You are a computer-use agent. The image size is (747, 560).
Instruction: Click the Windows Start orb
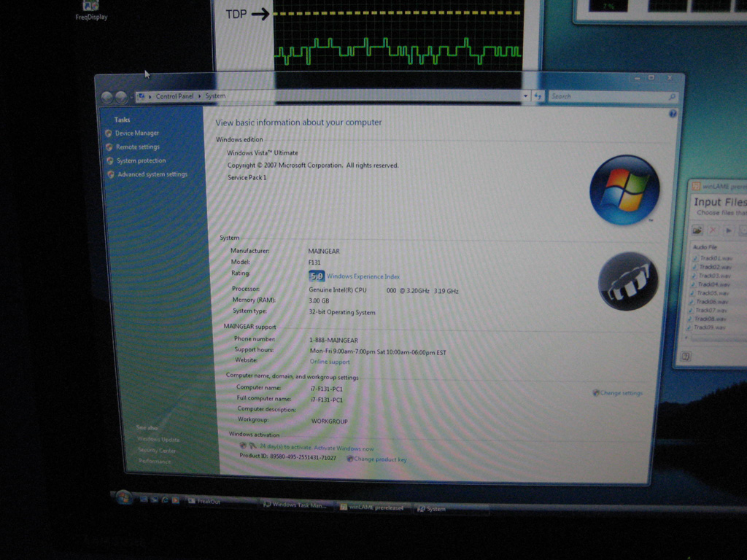coord(123,497)
